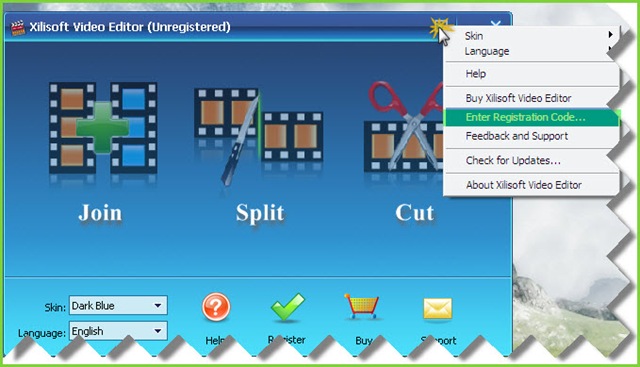Click the Support envelope icon
The height and width of the screenshot is (367, 640).
coord(438,308)
